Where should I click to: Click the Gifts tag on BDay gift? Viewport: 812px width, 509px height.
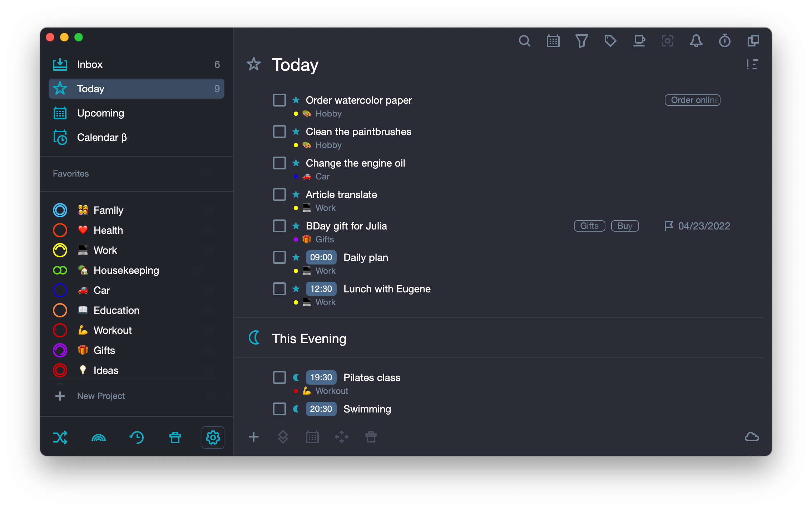pyautogui.click(x=589, y=226)
